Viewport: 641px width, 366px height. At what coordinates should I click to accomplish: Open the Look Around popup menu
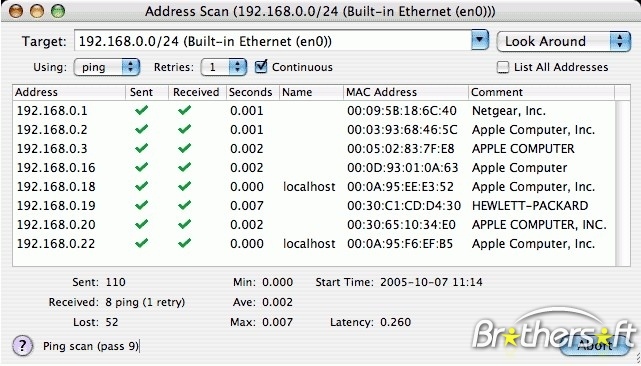click(x=564, y=41)
